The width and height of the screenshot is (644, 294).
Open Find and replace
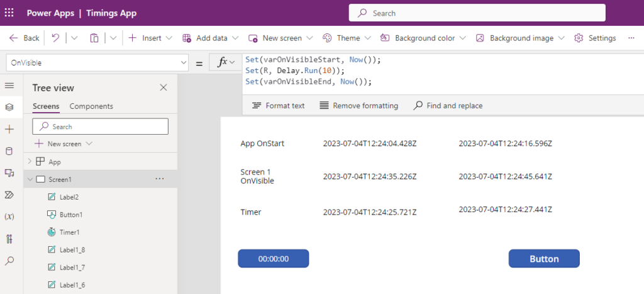tap(448, 106)
